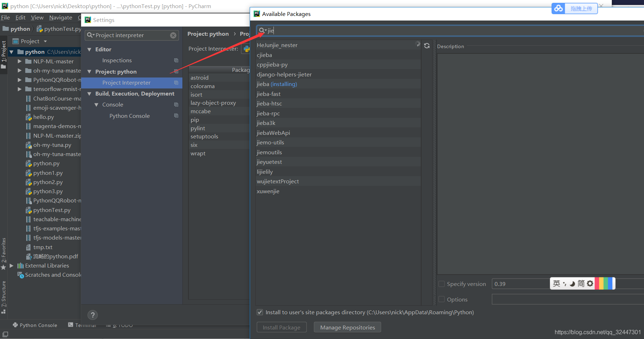Expand the NLP-ML-master folder
This screenshot has height=339, width=644.
19,62
